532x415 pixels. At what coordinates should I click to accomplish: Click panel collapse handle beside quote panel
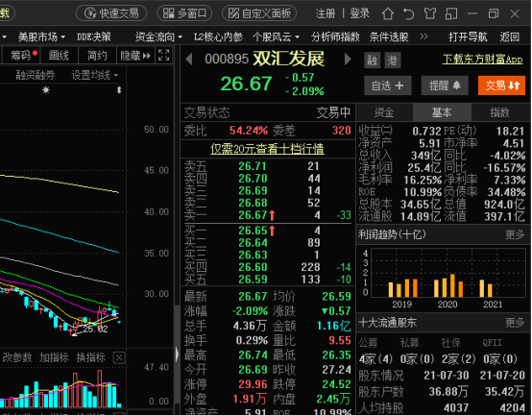[x=177, y=354]
